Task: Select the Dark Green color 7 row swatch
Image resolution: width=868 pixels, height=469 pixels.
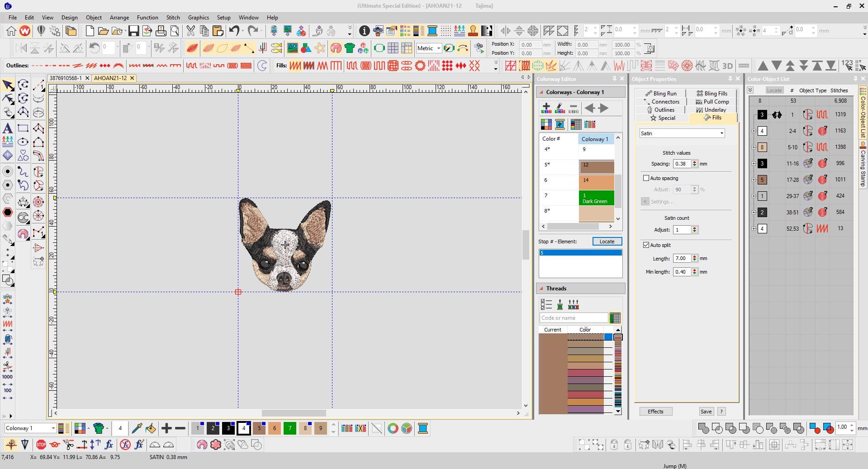Action: tap(596, 198)
